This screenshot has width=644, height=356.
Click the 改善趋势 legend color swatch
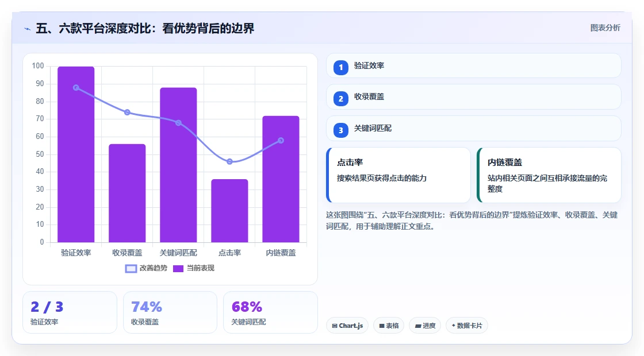(x=131, y=269)
